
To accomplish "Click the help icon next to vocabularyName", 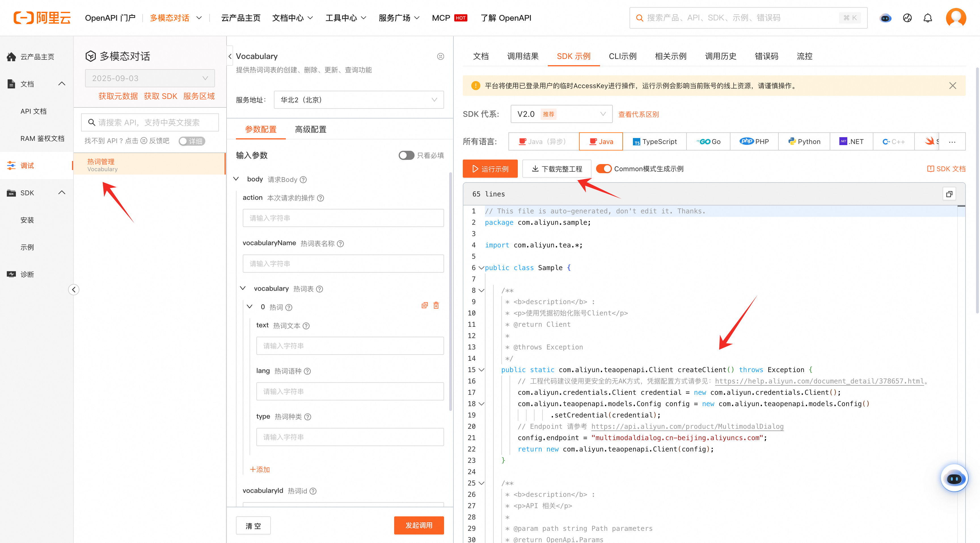I will (341, 244).
